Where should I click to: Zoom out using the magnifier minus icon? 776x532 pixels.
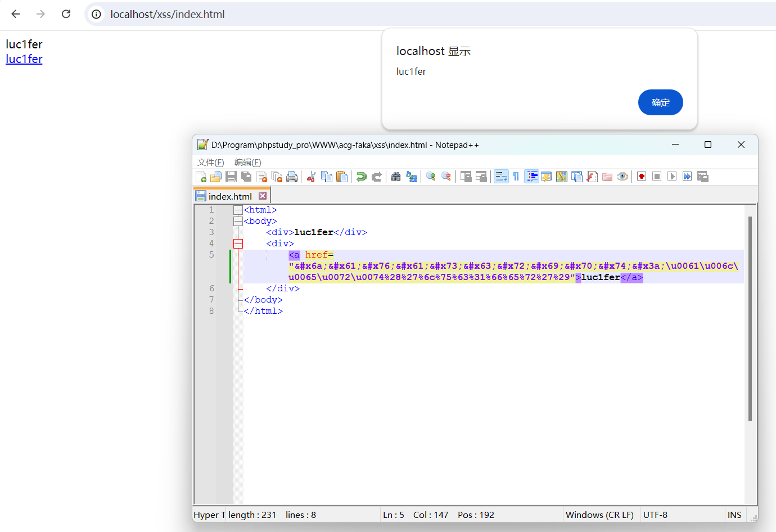pos(446,177)
